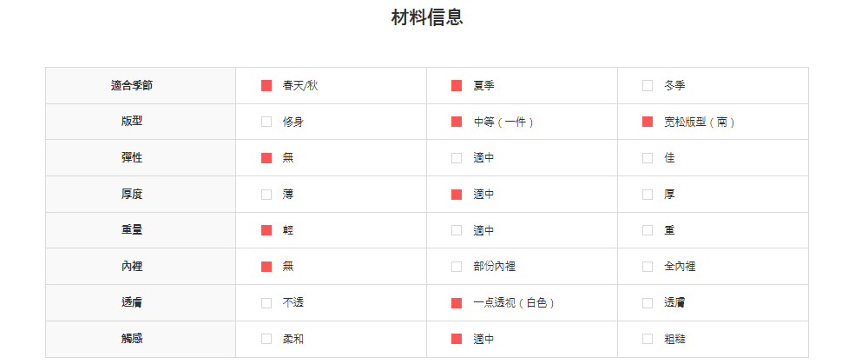Toggle the 輕 weight checkbox

[x=266, y=230]
